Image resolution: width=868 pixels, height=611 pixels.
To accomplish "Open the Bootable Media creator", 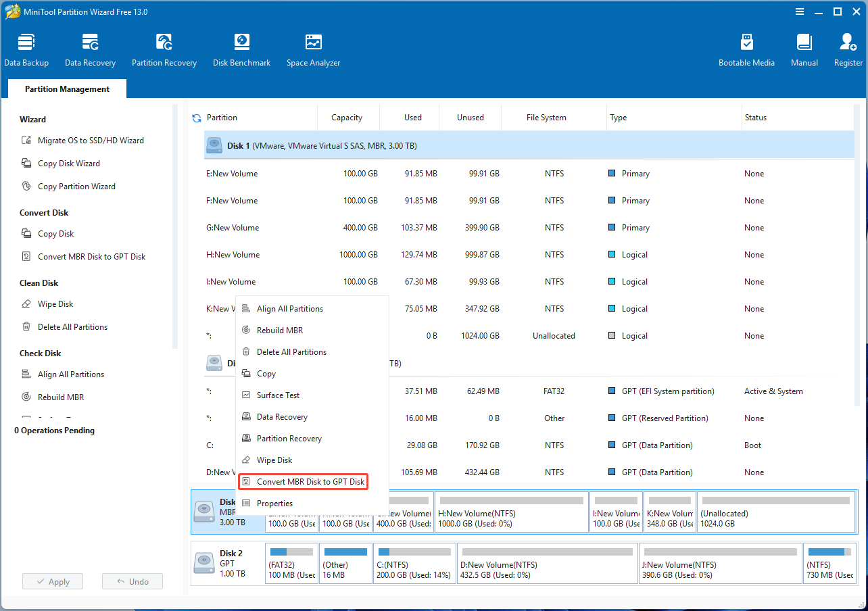I will point(747,49).
